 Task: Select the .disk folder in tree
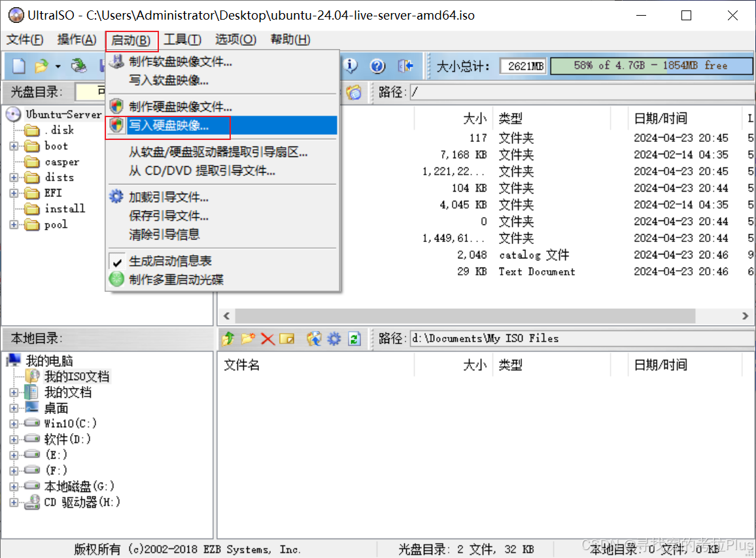60,130
